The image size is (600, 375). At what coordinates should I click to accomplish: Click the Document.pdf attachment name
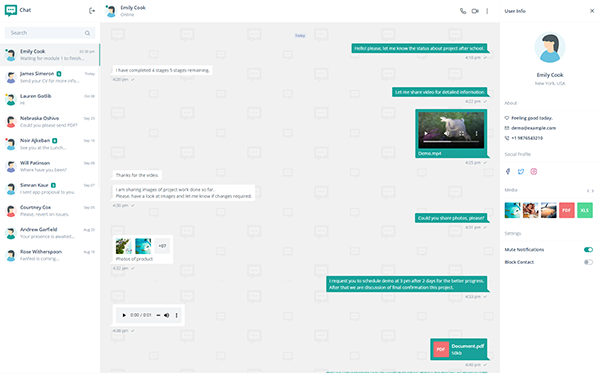(x=468, y=346)
